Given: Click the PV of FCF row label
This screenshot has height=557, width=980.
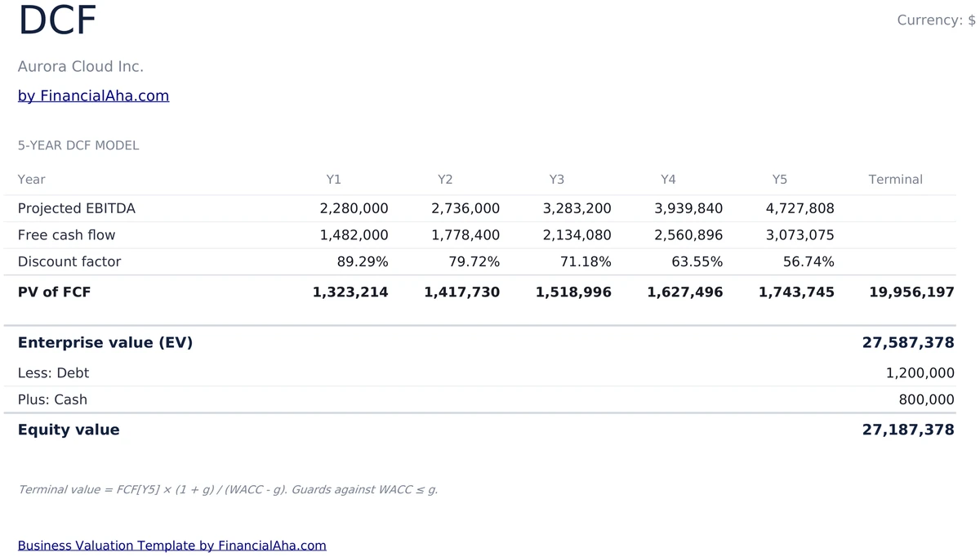Looking at the screenshot, I should pos(54,292).
